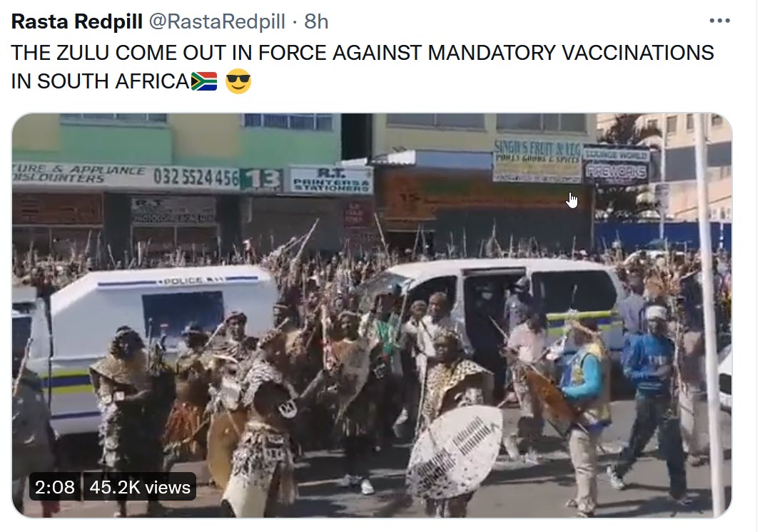765x532 pixels.
Task: Click the 2:08 video duration badge
Action: click(55, 486)
